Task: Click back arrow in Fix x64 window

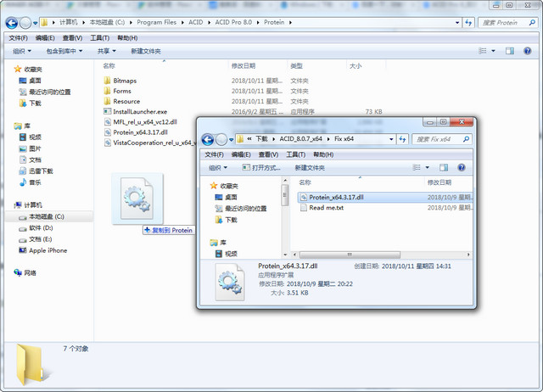Action: [205, 138]
